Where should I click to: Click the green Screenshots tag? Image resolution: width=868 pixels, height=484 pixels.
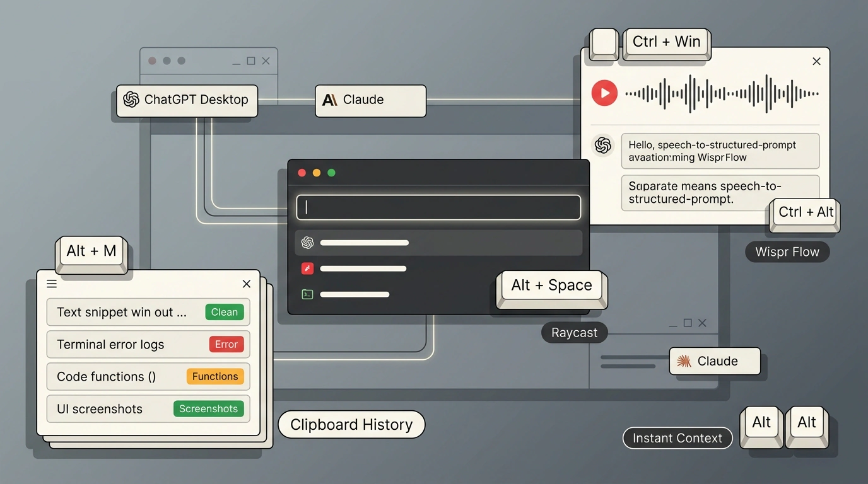(x=208, y=408)
